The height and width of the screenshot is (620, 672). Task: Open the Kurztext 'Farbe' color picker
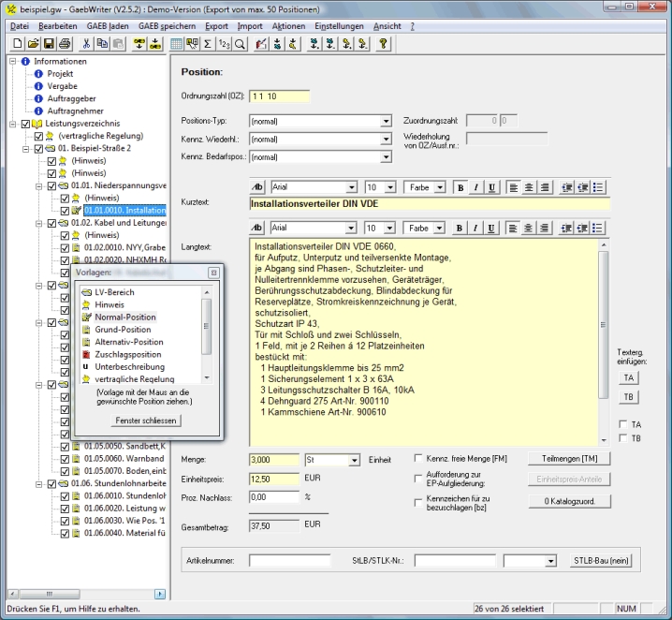(x=425, y=187)
